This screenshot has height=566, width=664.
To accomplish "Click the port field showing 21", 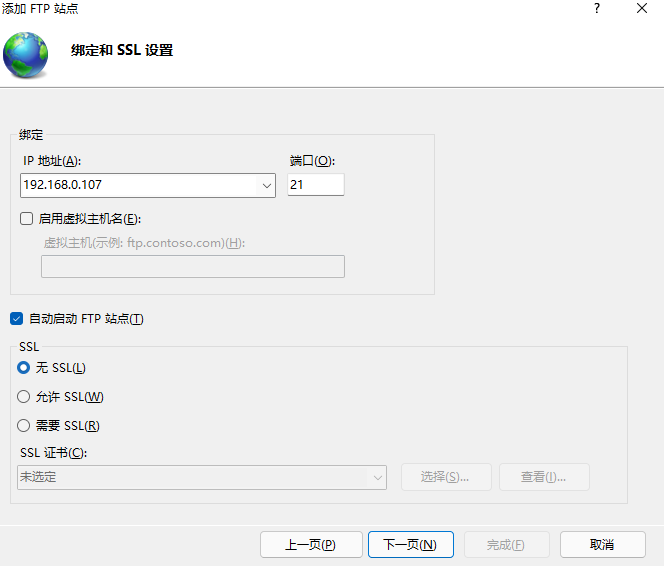I will (x=316, y=185).
